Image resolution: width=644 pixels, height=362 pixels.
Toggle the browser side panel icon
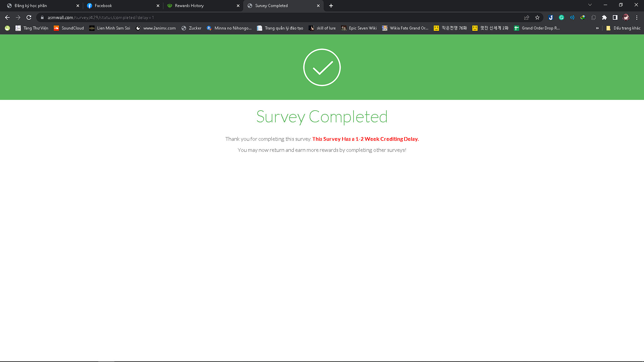pyautogui.click(x=615, y=17)
